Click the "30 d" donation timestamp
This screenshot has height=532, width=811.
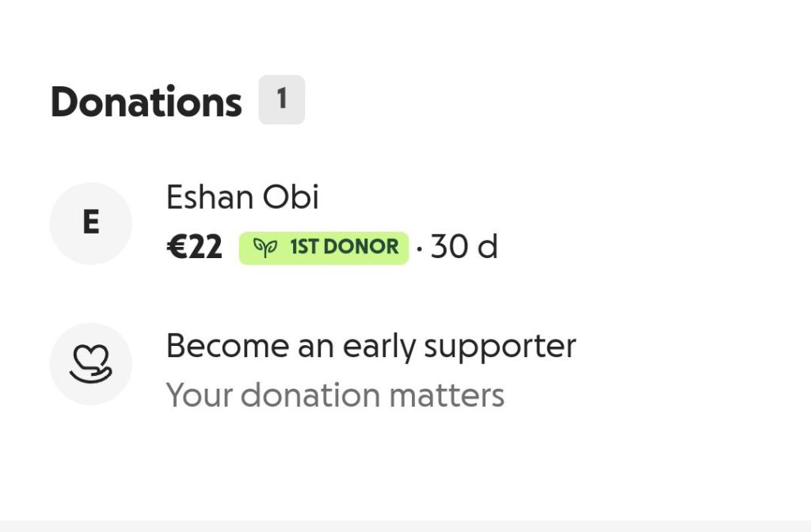pos(464,248)
